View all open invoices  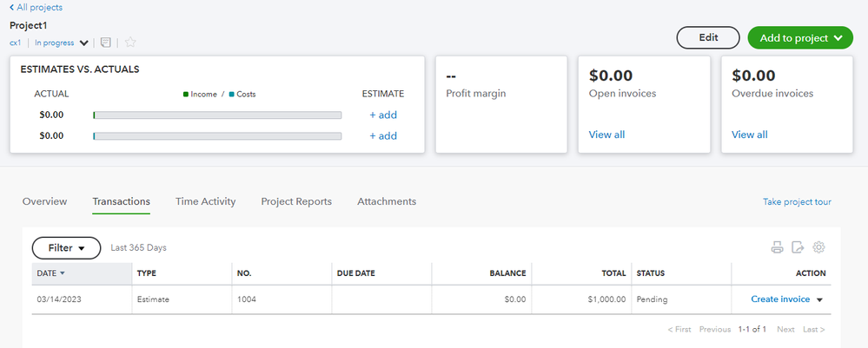coord(606,135)
